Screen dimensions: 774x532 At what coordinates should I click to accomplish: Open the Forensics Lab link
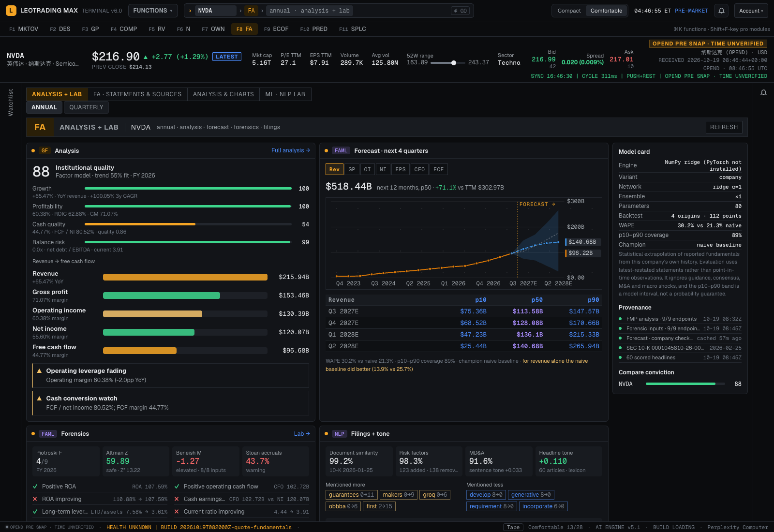point(302,434)
